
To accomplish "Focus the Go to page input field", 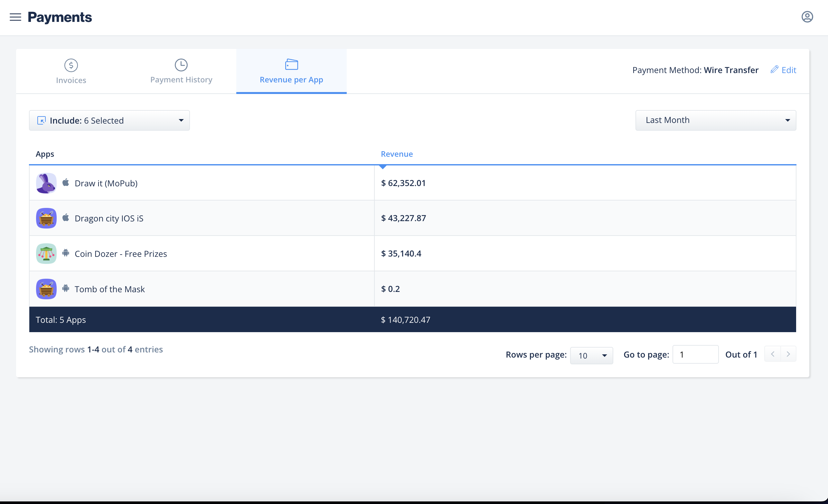I will (695, 354).
